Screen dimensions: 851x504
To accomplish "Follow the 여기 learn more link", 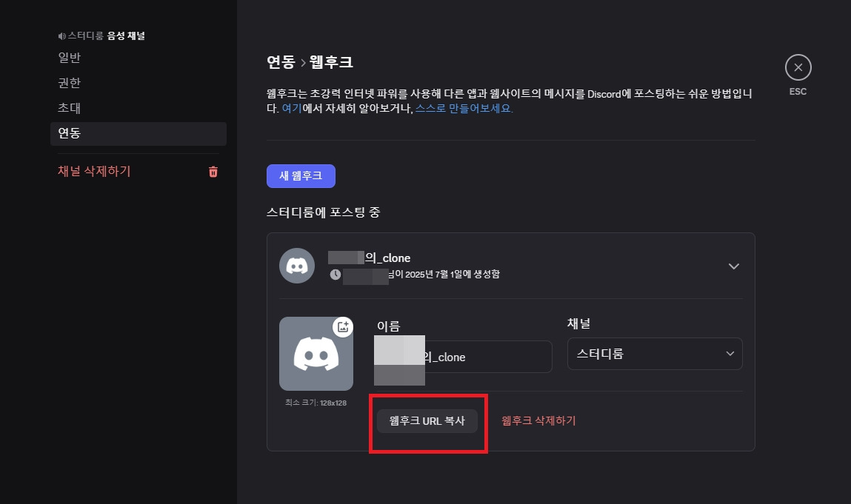I will [292, 108].
